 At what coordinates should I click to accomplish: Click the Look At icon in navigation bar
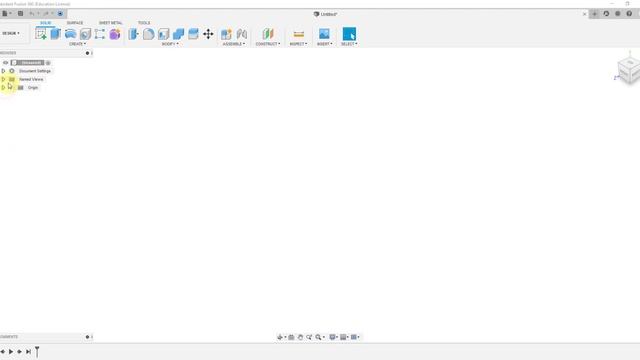click(x=291, y=337)
